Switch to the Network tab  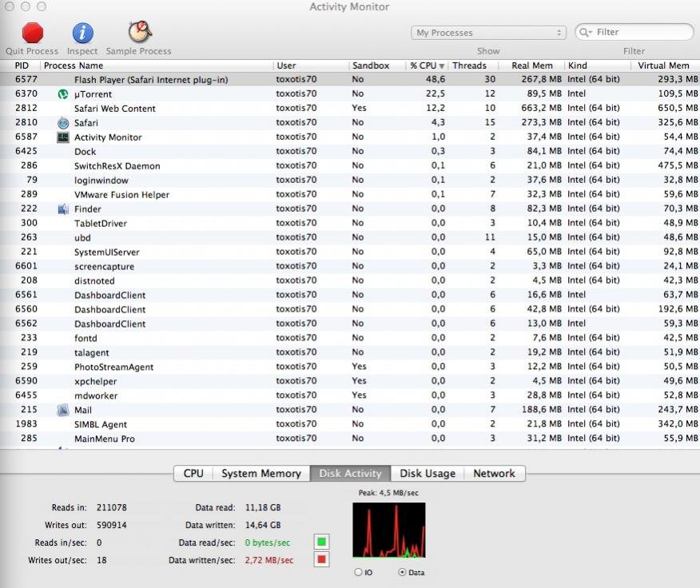[x=494, y=474]
